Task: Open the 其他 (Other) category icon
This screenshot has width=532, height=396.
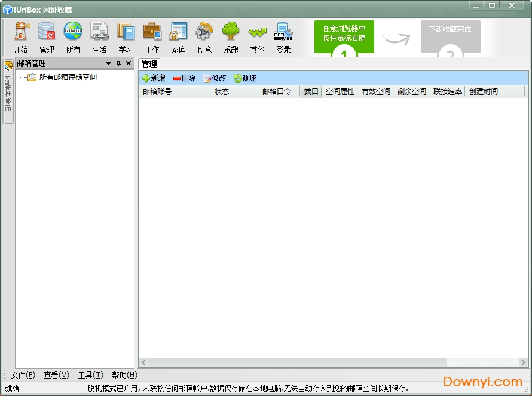Action: [257, 36]
